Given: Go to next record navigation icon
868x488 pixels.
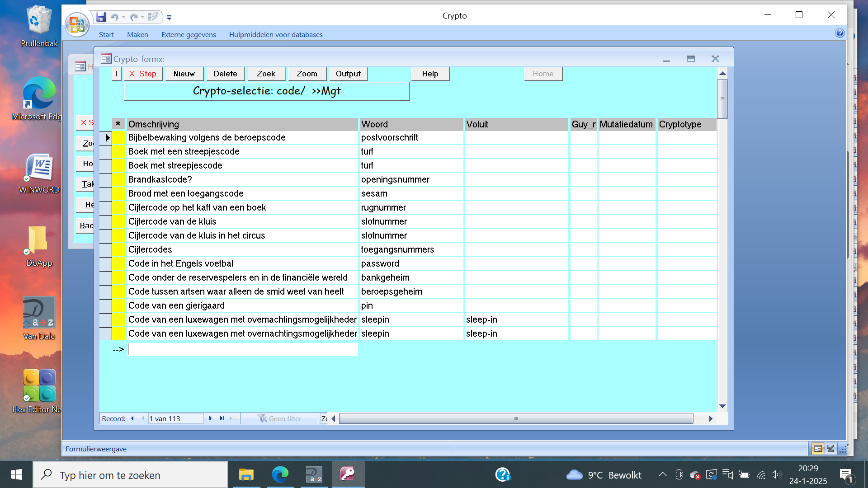Looking at the screenshot, I should click(x=210, y=418).
